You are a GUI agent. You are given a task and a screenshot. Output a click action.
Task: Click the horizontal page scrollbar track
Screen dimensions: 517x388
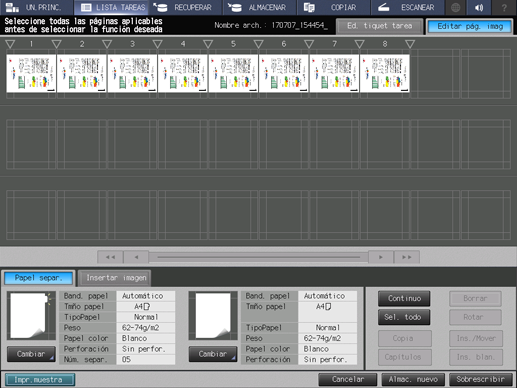pos(258,257)
